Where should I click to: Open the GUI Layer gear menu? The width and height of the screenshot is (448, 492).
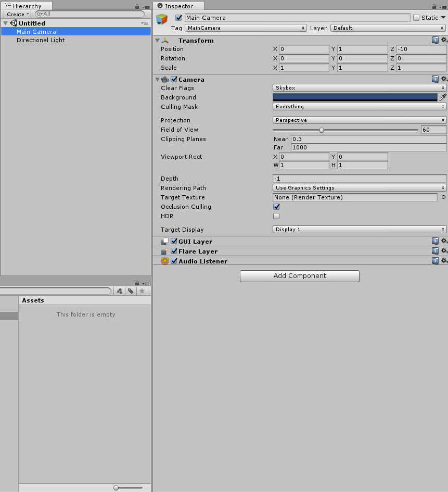[x=444, y=241]
